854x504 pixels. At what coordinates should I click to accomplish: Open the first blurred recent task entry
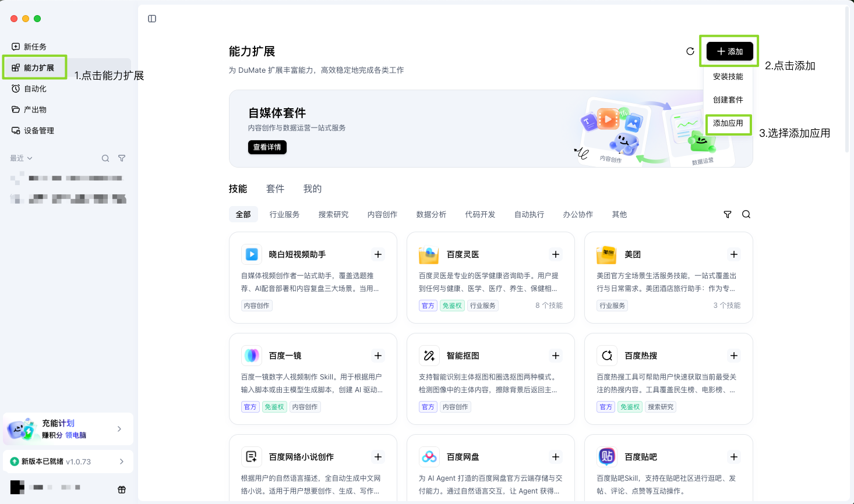[x=68, y=178]
